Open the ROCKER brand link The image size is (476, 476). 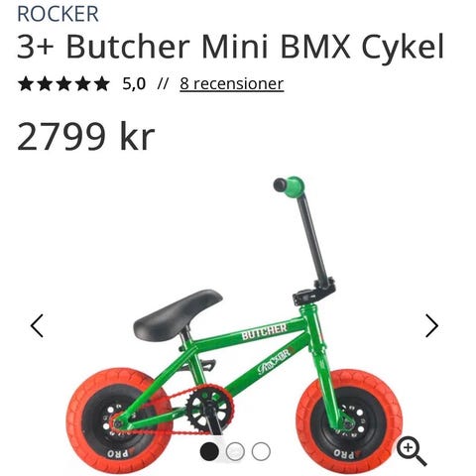58,14
